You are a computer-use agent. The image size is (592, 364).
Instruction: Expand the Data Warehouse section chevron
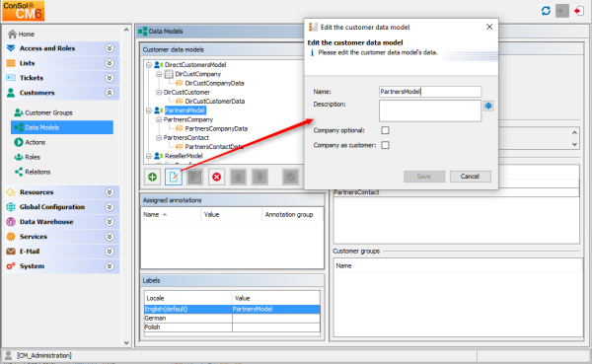click(110, 222)
